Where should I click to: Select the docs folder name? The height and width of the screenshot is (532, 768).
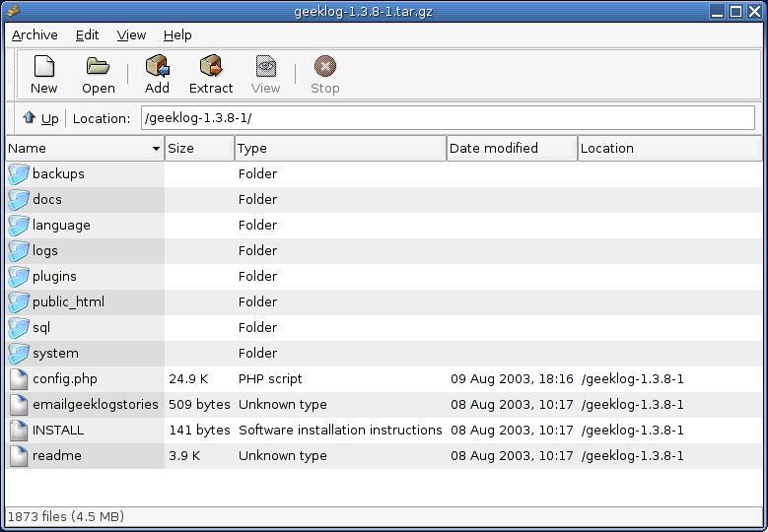tap(47, 200)
